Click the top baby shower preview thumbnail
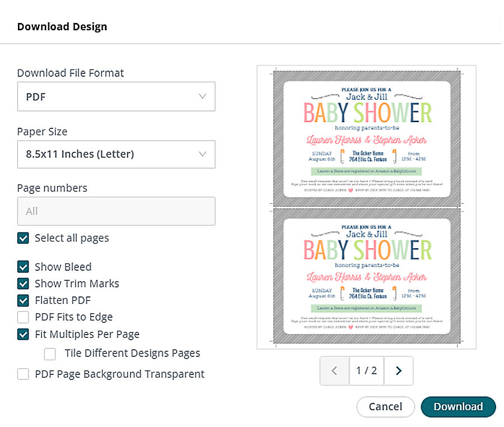Screen dimensions: 504x427 pos(367,138)
